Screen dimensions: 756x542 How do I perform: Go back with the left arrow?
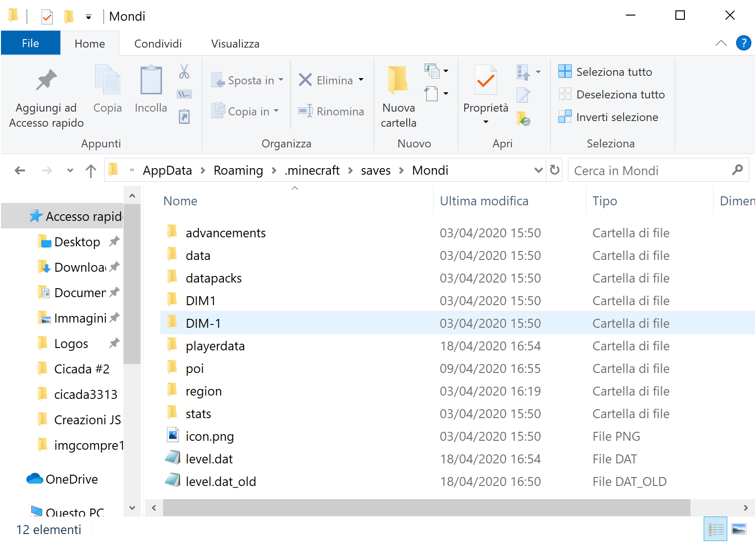(x=20, y=170)
